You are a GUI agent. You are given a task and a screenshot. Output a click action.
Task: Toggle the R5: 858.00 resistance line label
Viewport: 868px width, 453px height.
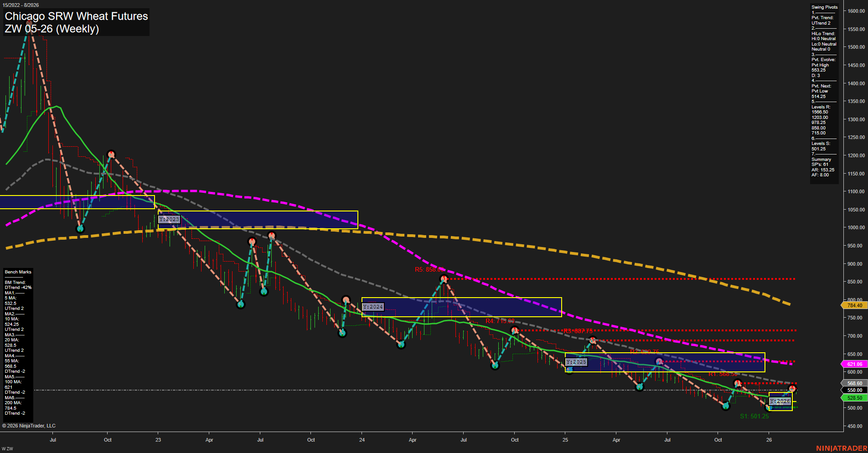point(429,269)
